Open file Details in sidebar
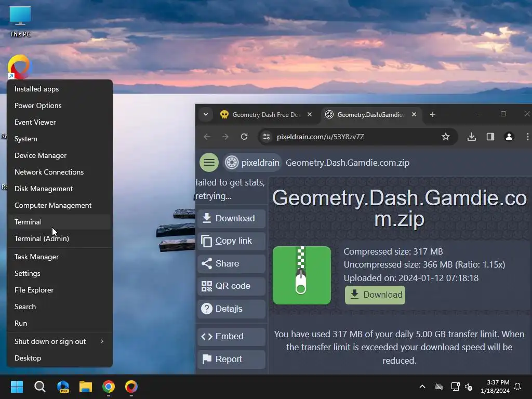 click(231, 309)
